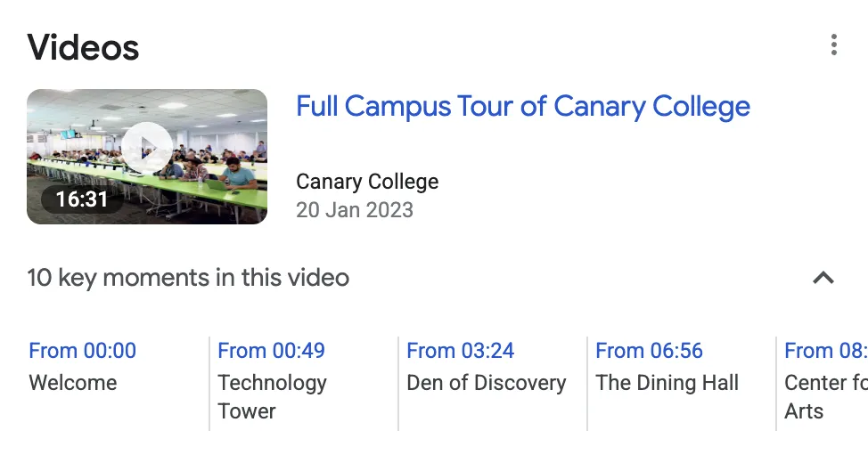Open the Full Campus Tour of Canary College link
Screen dimensions: 868x463
pos(522,107)
